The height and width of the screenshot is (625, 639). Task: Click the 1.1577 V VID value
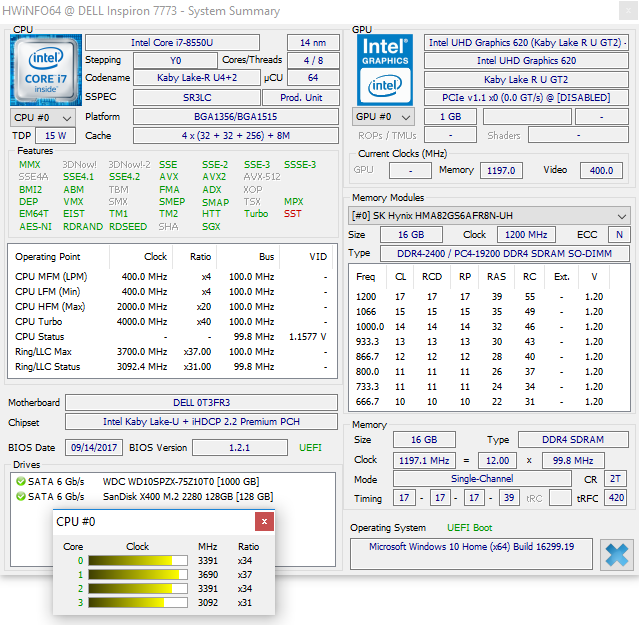(x=308, y=337)
